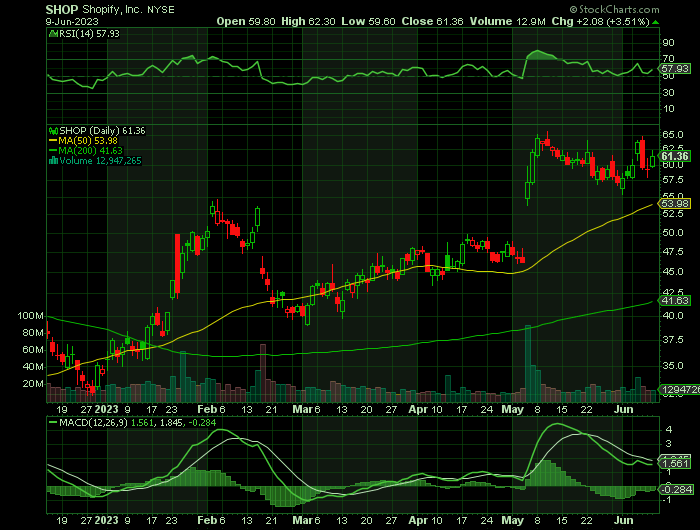Click the yellow line marker before MA(50)
Image resolution: width=700 pixels, height=530 pixels.
[x=53, y=141]
